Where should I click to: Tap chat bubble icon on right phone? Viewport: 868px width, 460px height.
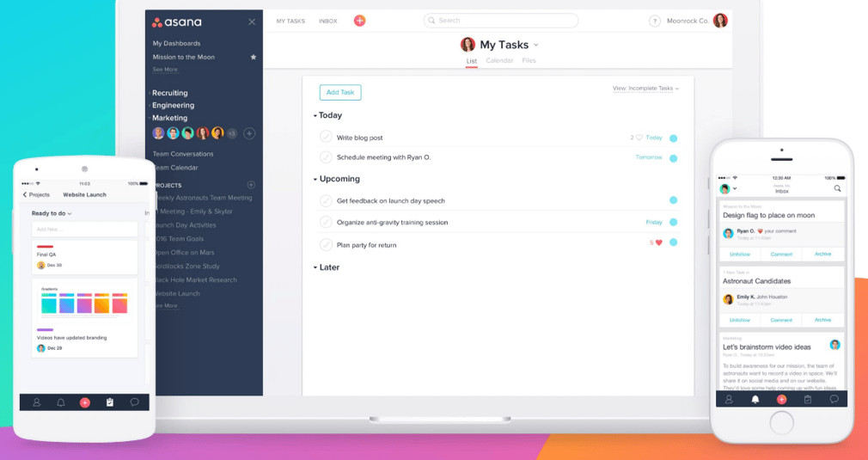click(x=834, y=399)
